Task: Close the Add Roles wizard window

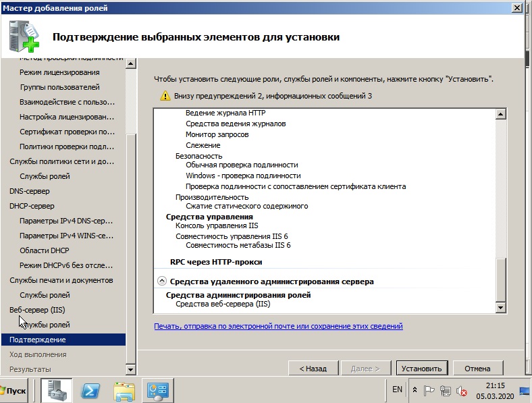Action: (516, 8)
